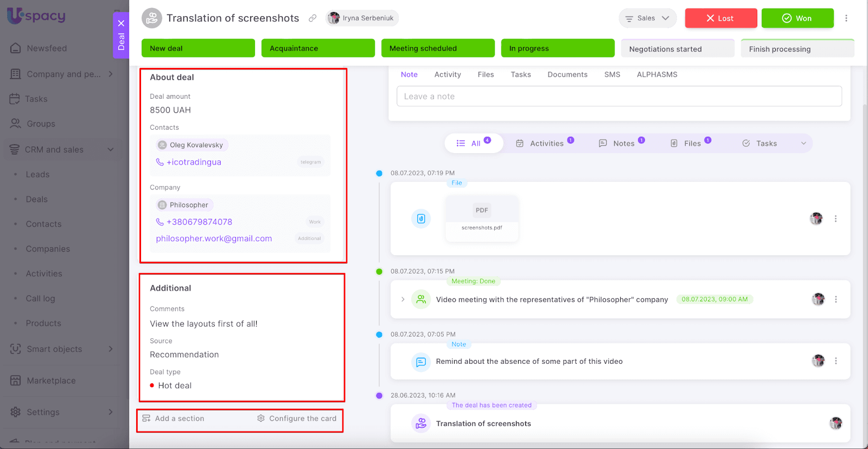Viewport: 868px width, 449px height.
Task: Open Marketplace from the sidebar
Action: pos(51,381)
